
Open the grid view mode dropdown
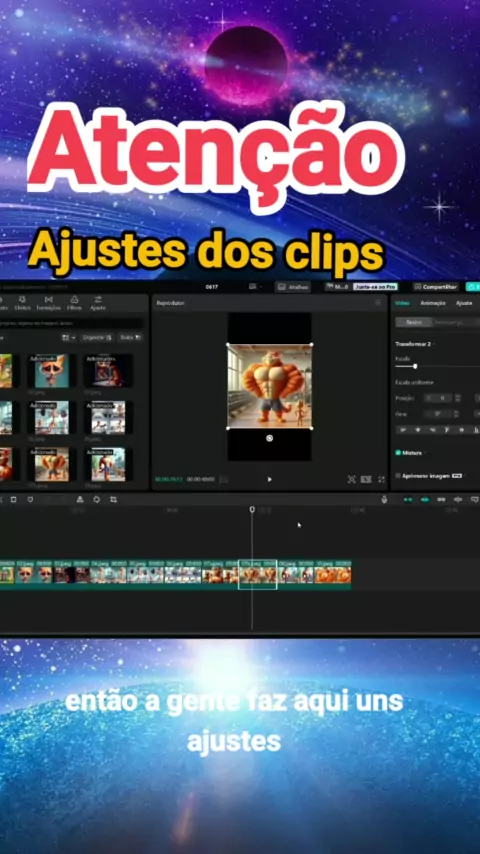tap(69, 338)
